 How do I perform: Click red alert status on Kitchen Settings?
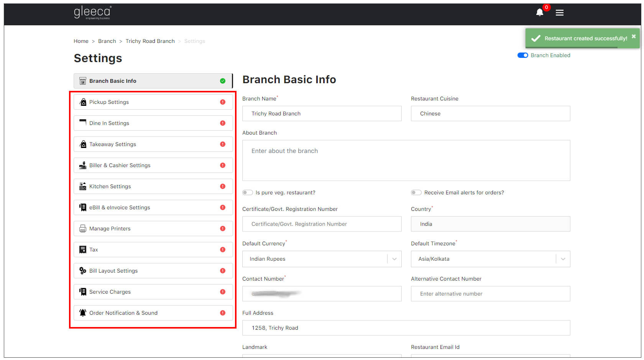click(223, 186)
